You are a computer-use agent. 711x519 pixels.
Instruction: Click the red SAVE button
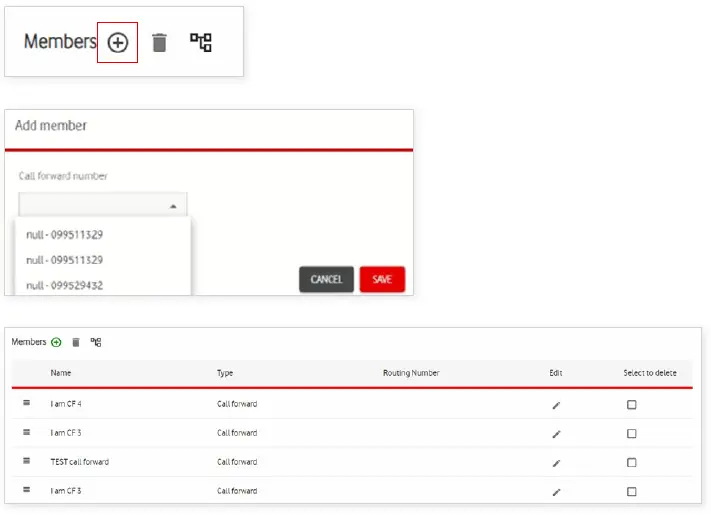[382, 279]
